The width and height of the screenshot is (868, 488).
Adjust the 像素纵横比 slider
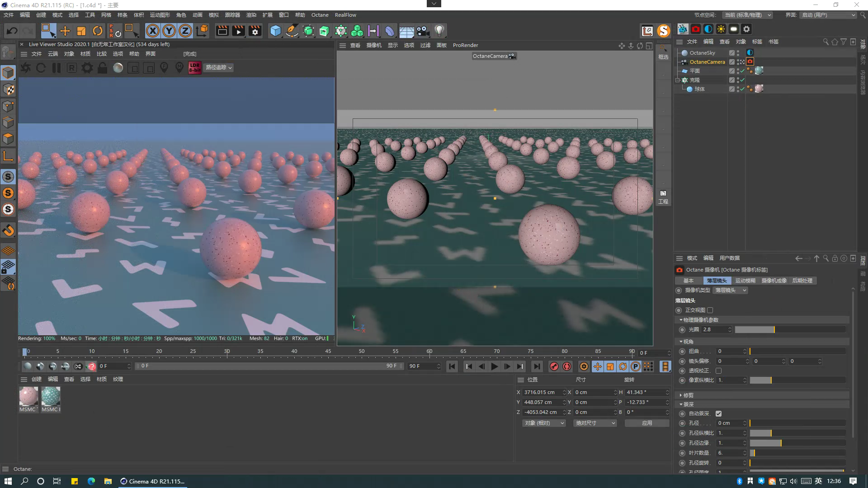point(797,380)
